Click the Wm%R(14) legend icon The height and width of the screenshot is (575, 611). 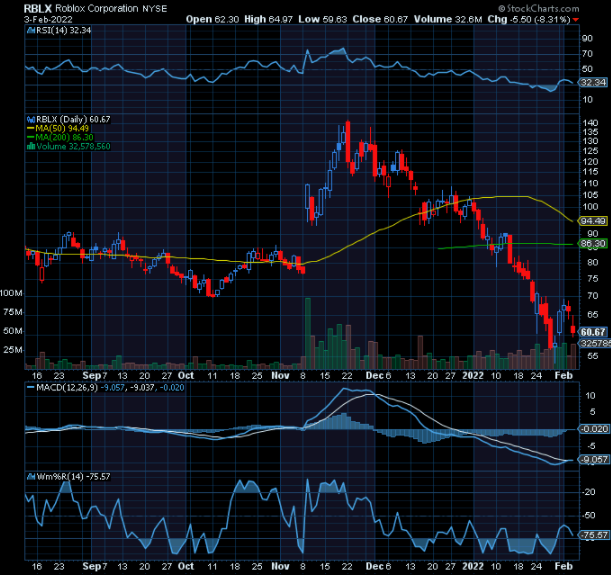pyautogui.click(x=31, y=477)
